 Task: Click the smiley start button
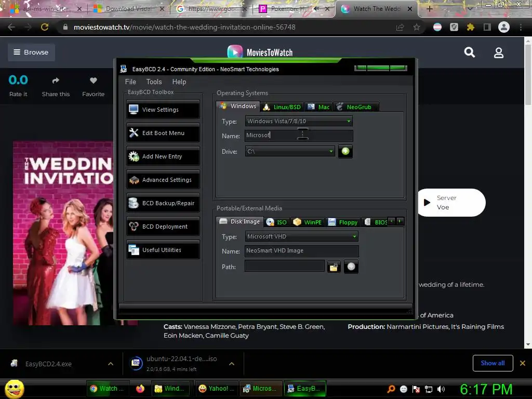click(x=14, y=389)
